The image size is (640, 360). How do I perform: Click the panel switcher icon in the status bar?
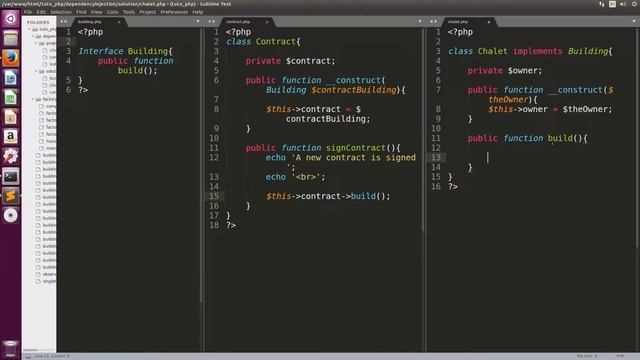(x=28, y=356)
